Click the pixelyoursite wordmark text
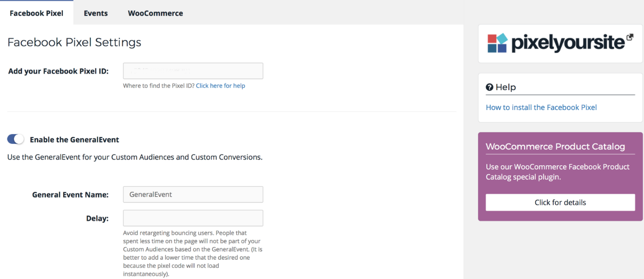 coord(568,43)
